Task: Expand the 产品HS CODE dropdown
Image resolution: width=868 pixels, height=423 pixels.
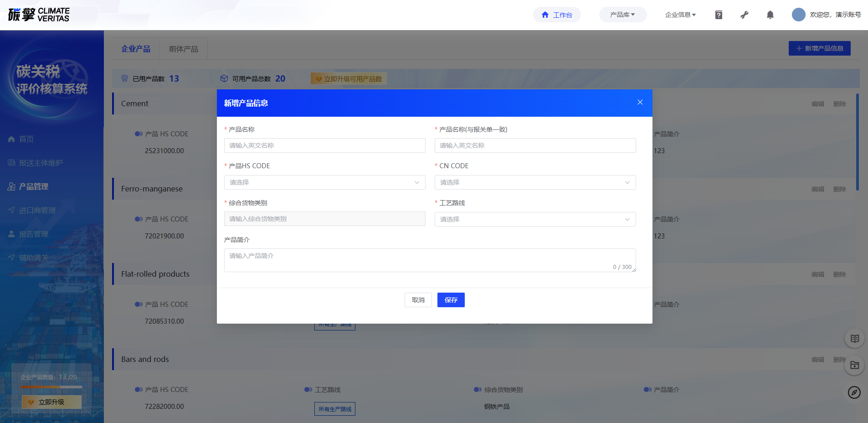Action: pyautogui.click(x=324, y=182)
